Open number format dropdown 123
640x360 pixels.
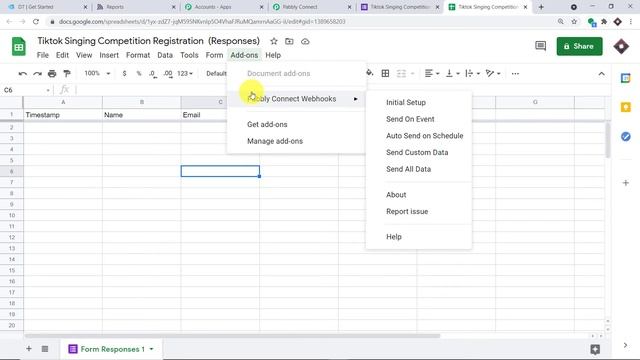click(x=184, y=73)
